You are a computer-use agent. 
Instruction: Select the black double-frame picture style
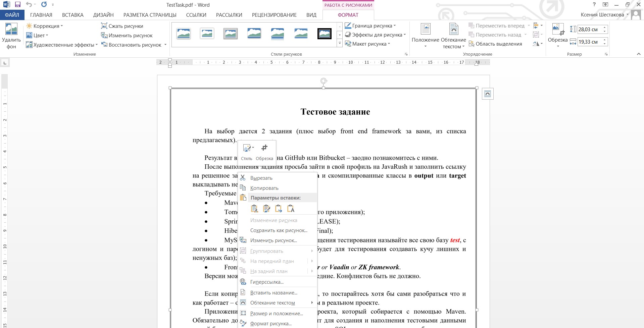325,34
